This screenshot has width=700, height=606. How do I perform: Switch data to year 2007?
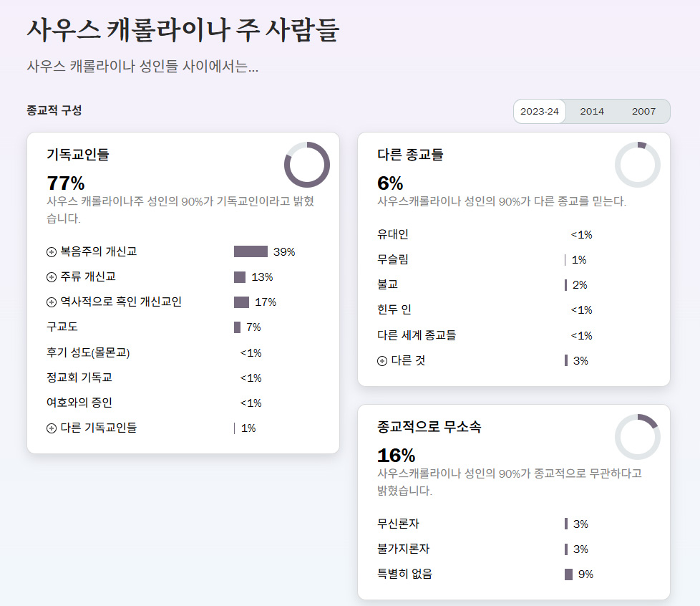point(643,112)
